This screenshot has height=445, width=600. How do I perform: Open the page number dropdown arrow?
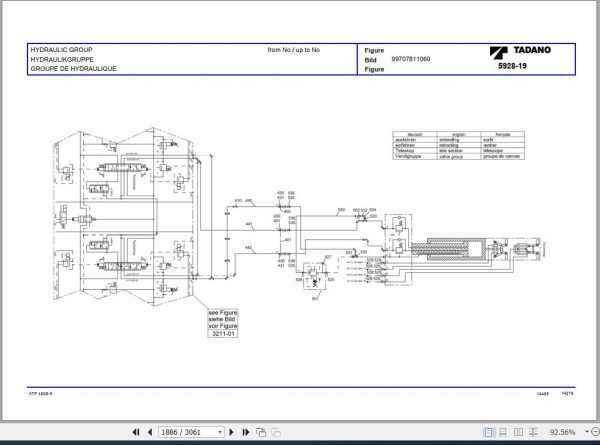point(220,432)
